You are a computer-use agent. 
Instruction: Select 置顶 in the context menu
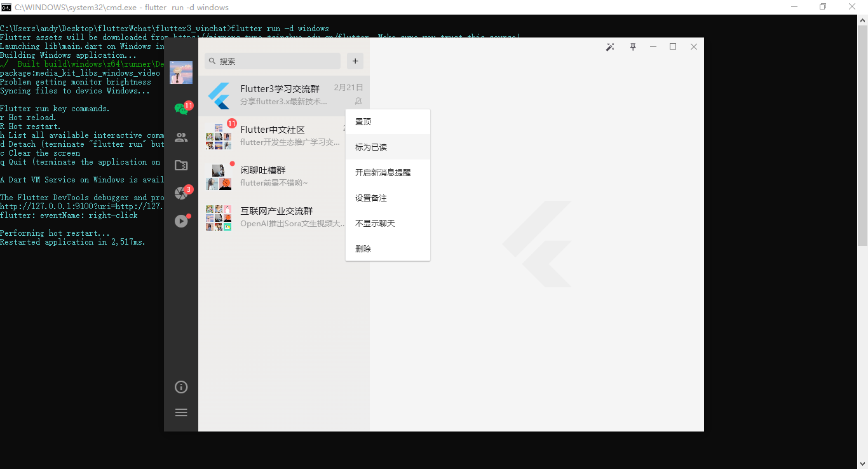(388, 122)
